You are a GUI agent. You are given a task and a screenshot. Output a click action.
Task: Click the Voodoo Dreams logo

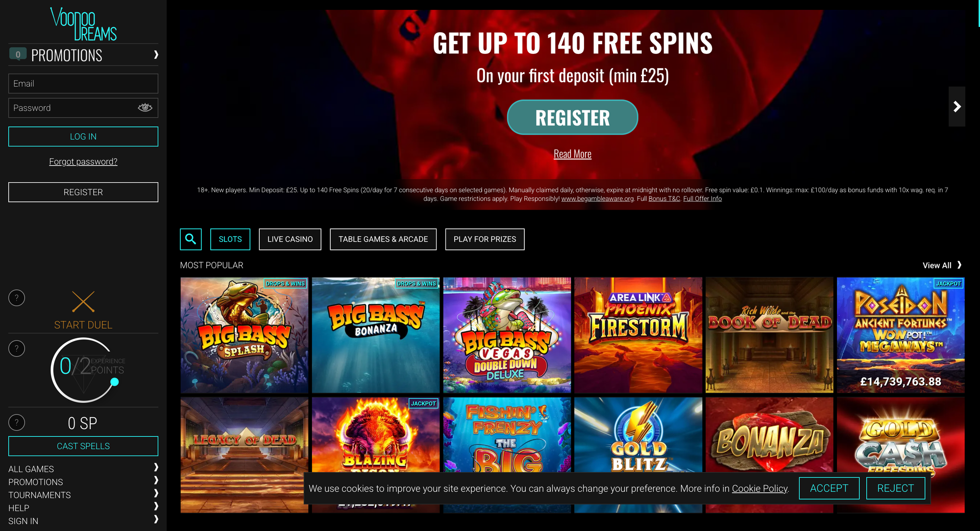83,24
